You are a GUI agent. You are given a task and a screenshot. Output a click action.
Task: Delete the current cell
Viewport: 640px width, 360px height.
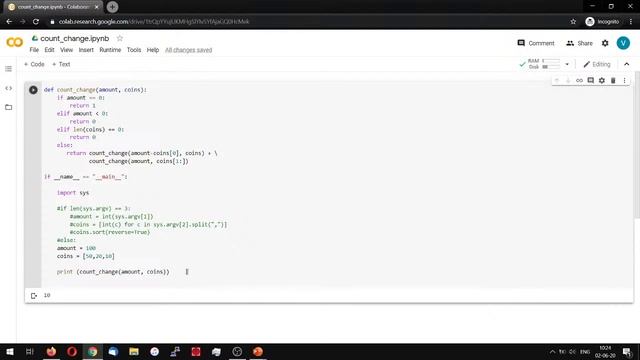(613, 80)
